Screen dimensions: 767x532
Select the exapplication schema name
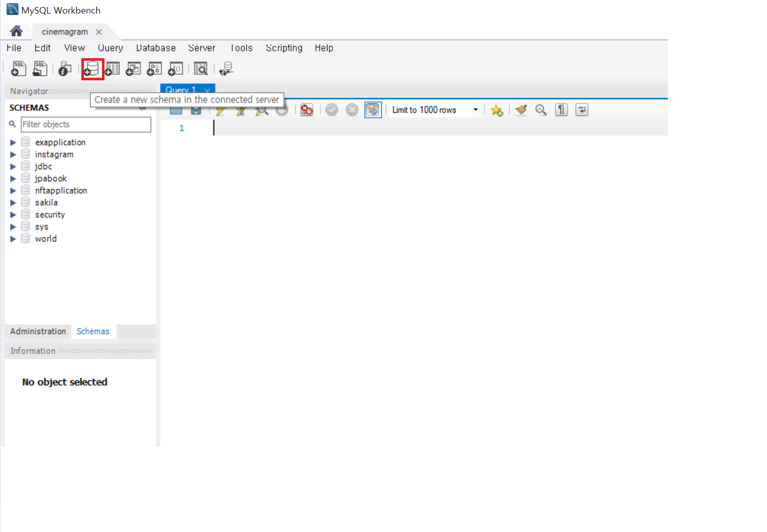pos(60,143)
